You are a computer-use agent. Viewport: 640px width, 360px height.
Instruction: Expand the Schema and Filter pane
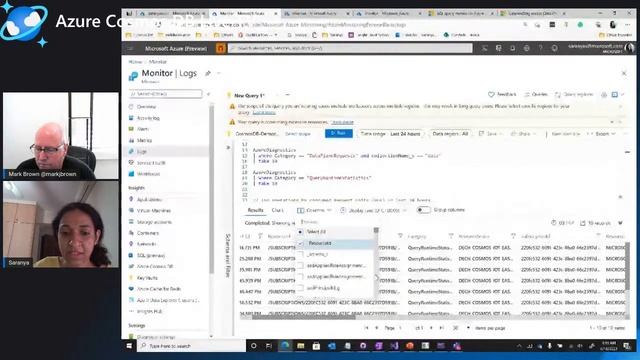point(228,147)
